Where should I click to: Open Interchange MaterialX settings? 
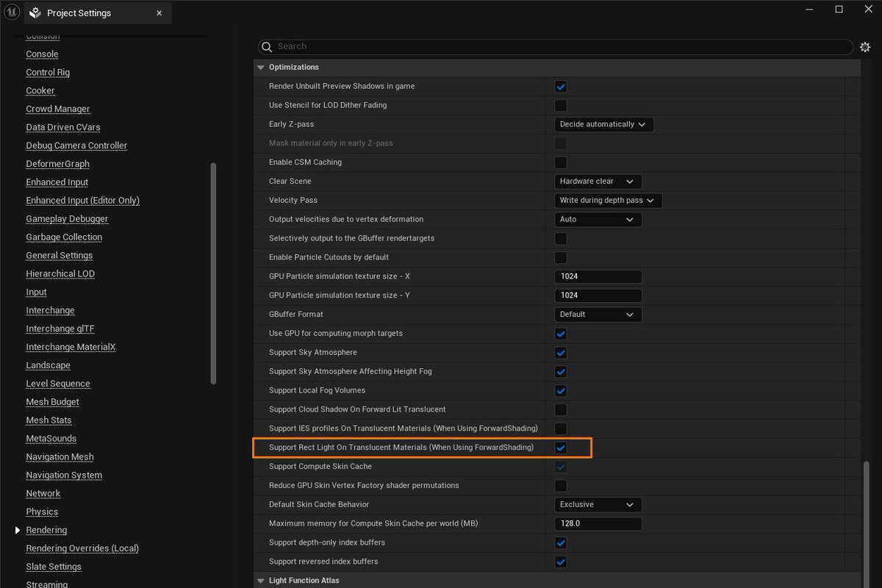click(x=71, y=347)
